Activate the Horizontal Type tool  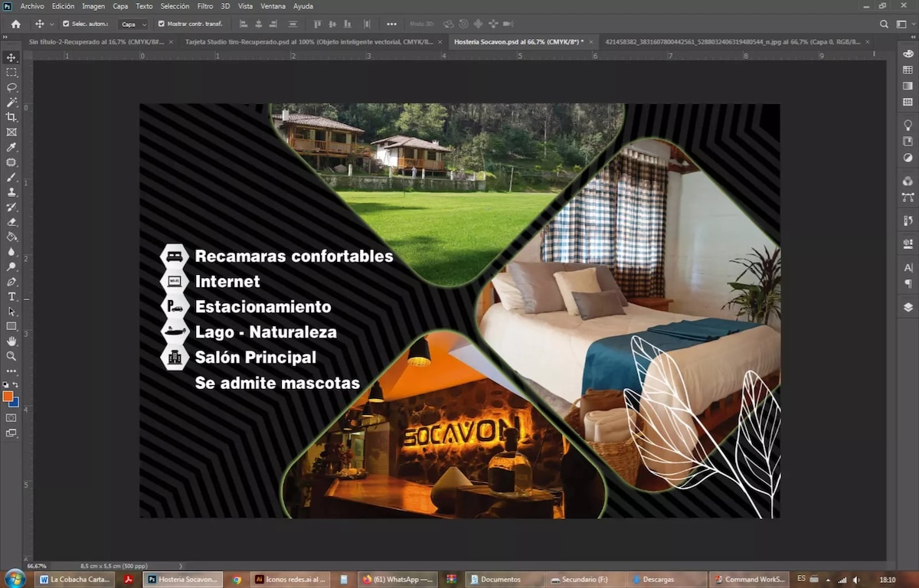tap(11, 296)
